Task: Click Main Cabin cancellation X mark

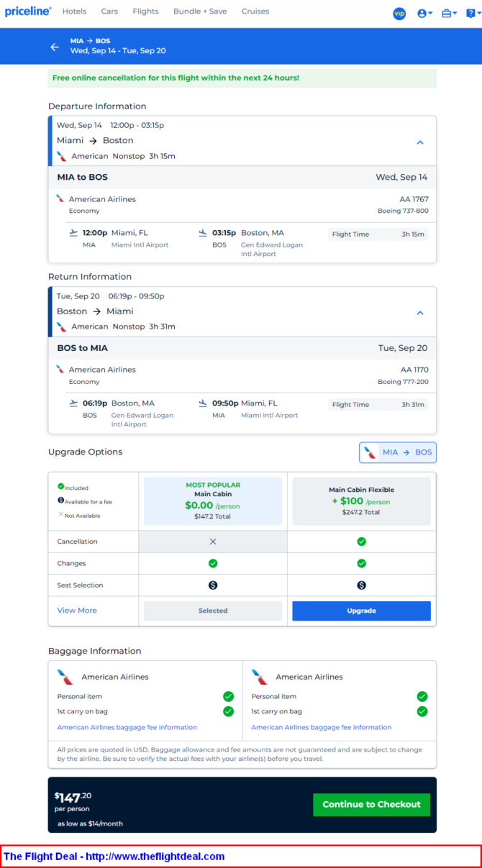Action: (213, 542)
